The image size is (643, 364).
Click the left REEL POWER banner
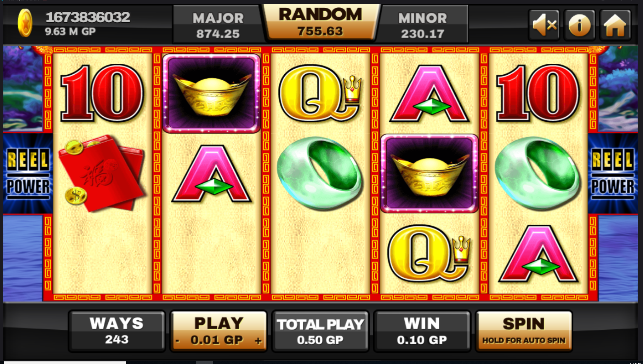pyautogui.click(x=28, y=173)
